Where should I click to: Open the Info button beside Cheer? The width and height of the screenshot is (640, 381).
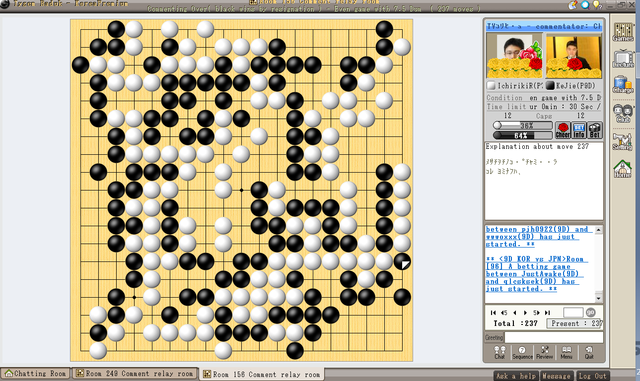click(x=579, y=130)
